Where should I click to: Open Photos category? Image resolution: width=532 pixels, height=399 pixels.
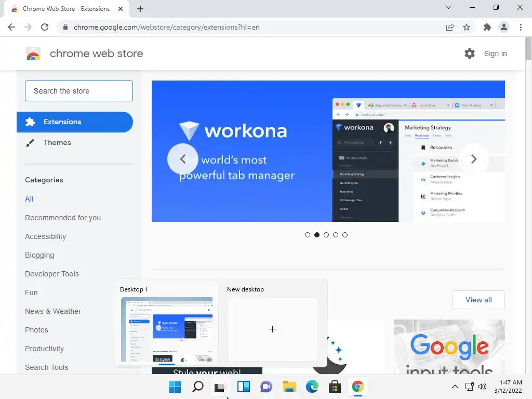37,330
